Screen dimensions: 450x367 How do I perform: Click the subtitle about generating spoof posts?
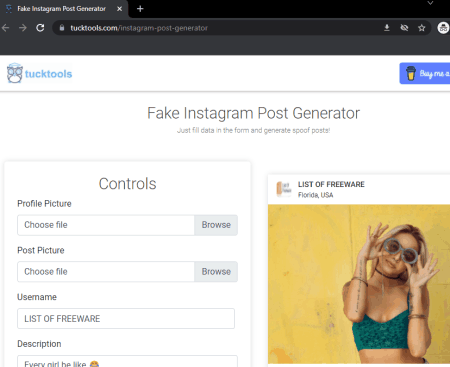253,130
